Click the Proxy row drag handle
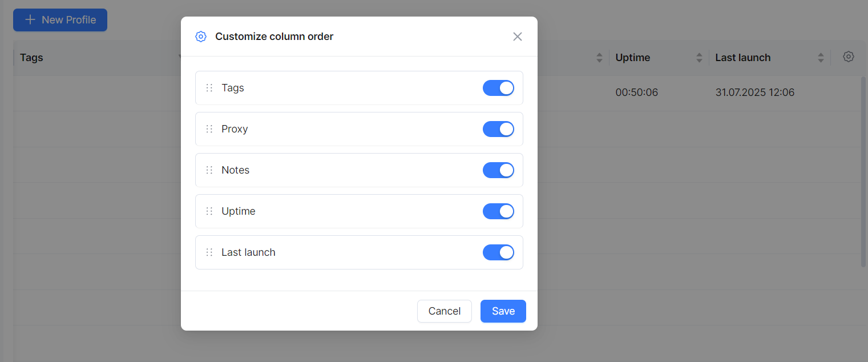 point(209,129)
